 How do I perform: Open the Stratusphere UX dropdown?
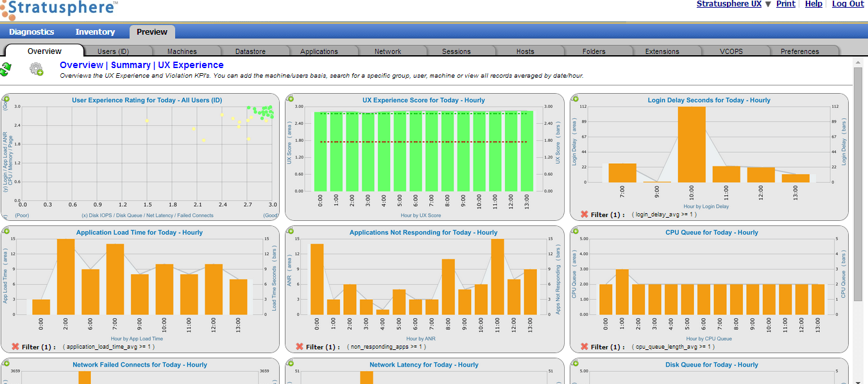coord(767,4)
